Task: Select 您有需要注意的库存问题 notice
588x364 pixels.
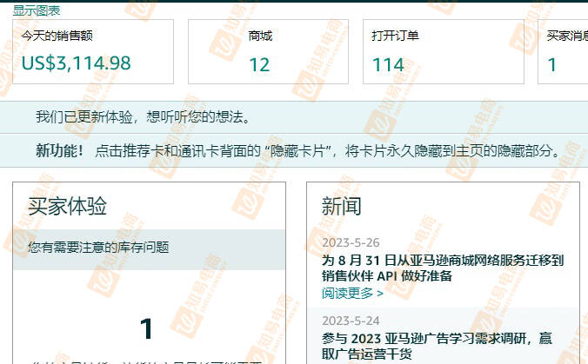Action: pos(150,249)
